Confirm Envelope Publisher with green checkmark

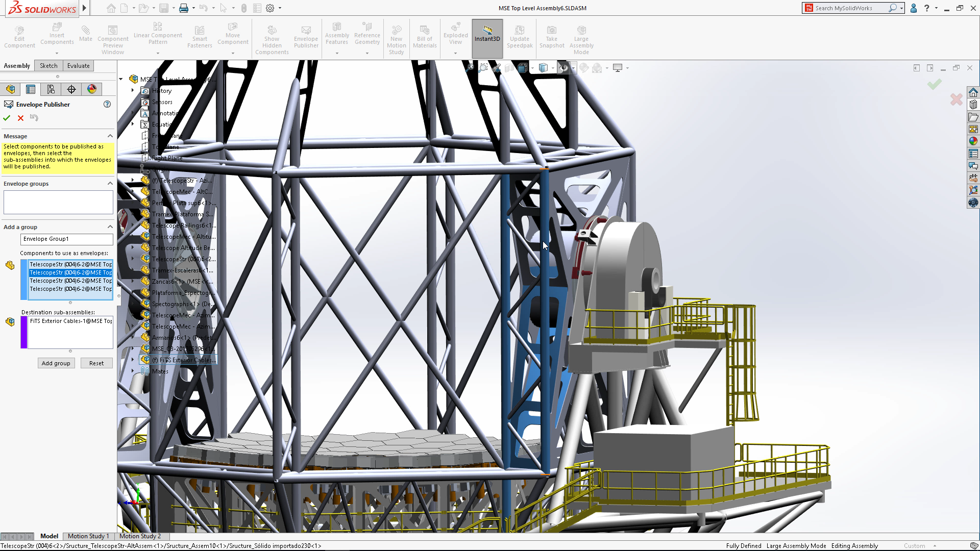point(7,118)
